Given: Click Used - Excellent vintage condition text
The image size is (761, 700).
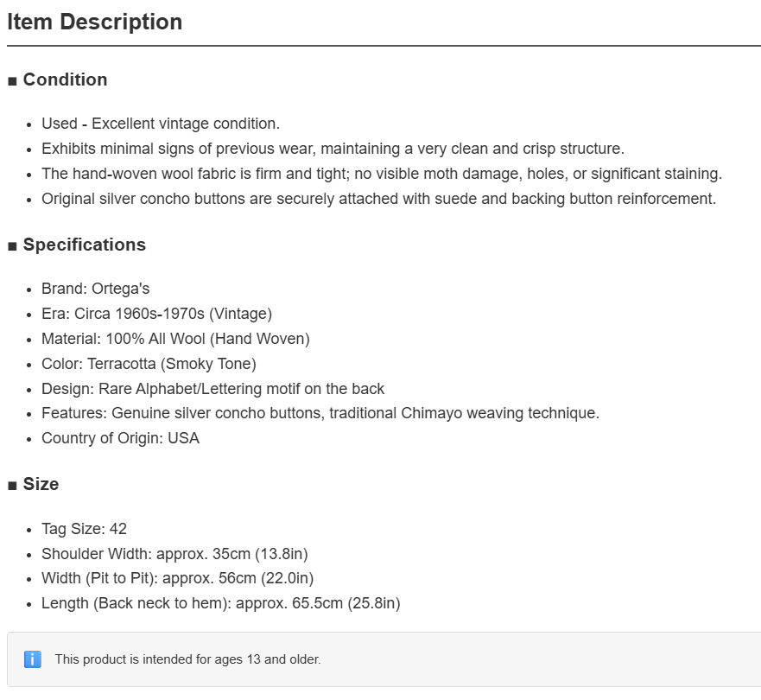Looking at the screenshot, I should pyautogui.click(x=161, y=124).
